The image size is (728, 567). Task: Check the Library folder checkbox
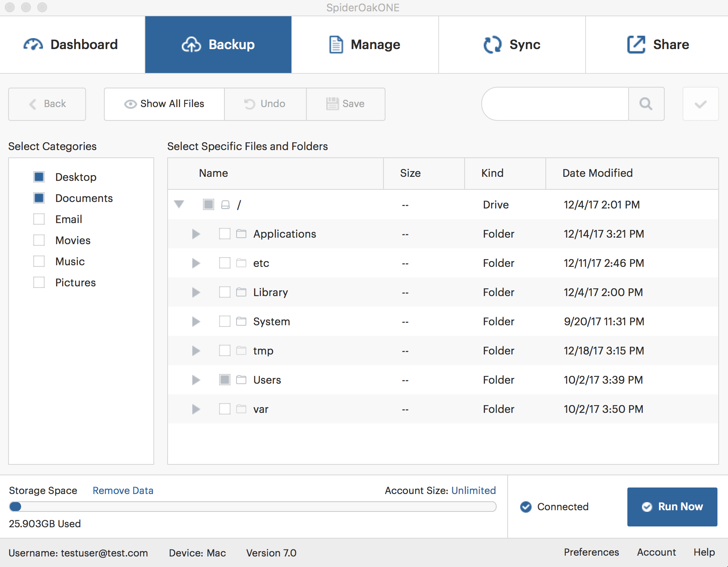224,292
